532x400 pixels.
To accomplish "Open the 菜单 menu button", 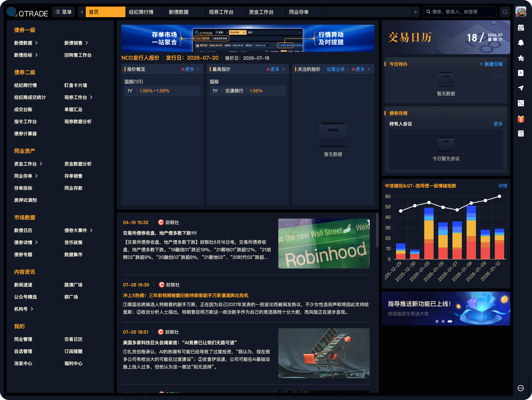I will (x=63, y=12).
